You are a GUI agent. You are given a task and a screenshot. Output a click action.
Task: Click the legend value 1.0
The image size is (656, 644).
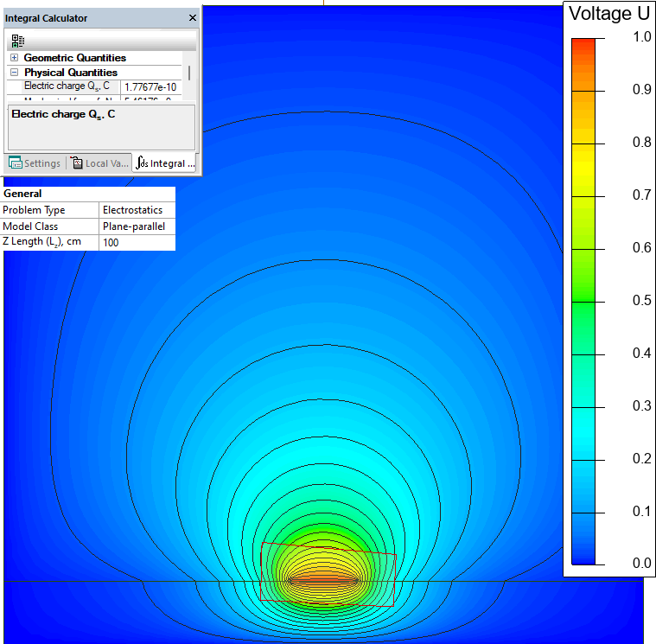tap(642, 37)
